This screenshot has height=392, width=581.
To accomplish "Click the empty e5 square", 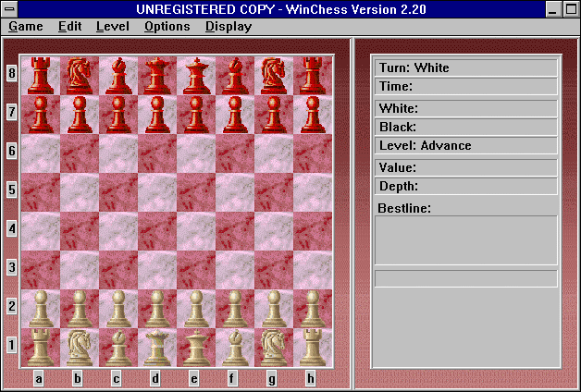I will coord(196,192).
